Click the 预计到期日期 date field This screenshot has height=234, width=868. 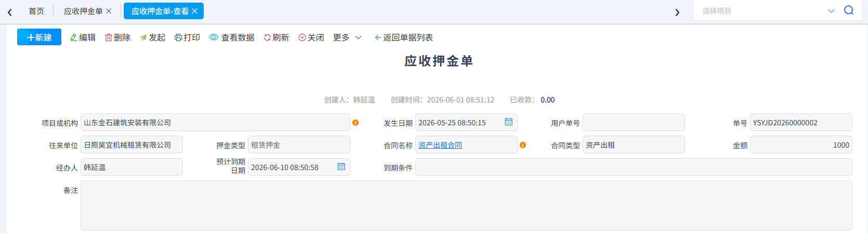299,167
